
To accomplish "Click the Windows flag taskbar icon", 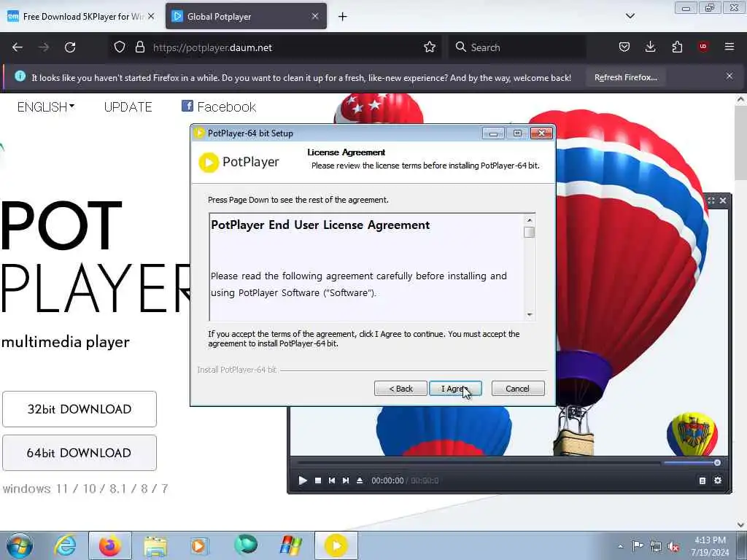I will pyautogui.click(x=290, y=545).
